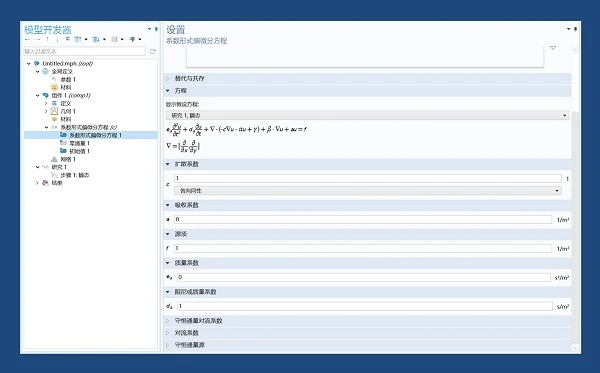This screenshot has height=373, width=600.
Task: Click the globe icon for 全局定义
Action: 46,72
